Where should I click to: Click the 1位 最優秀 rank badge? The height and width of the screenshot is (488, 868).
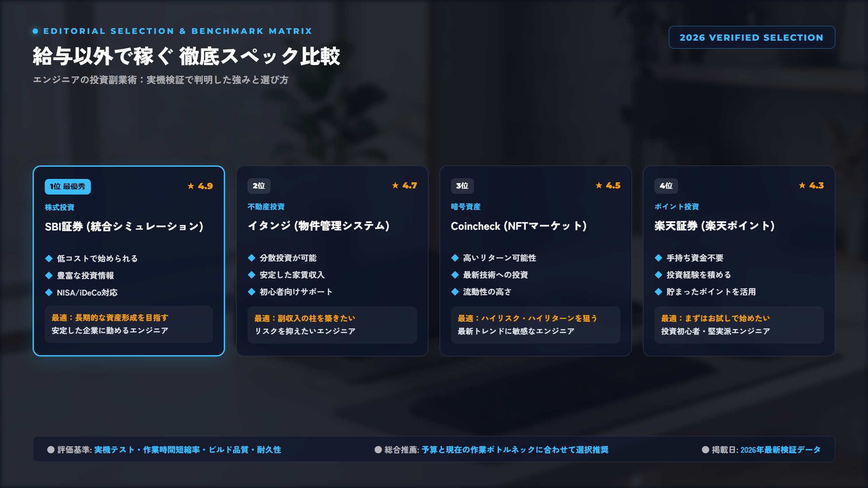[68, 186]
